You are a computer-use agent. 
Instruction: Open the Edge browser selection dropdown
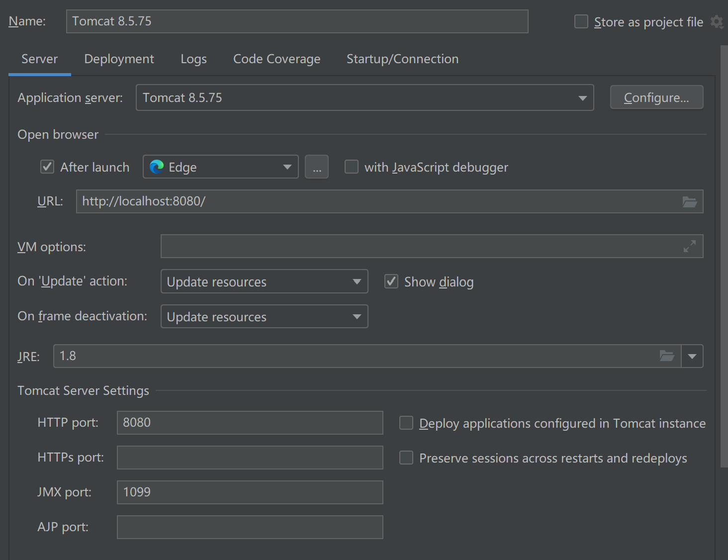pyautogui.click(x=221, y=167)
